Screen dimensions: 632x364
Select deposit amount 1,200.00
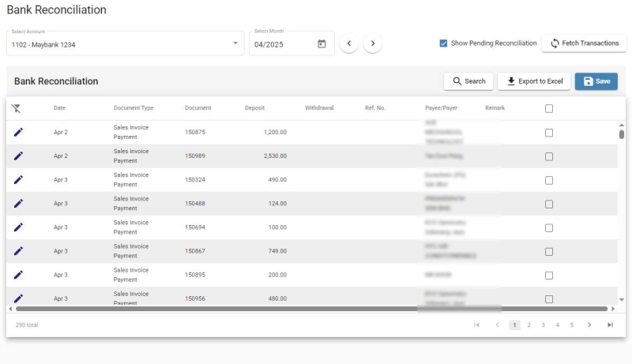pyautogui.click(x=275, y=132)
